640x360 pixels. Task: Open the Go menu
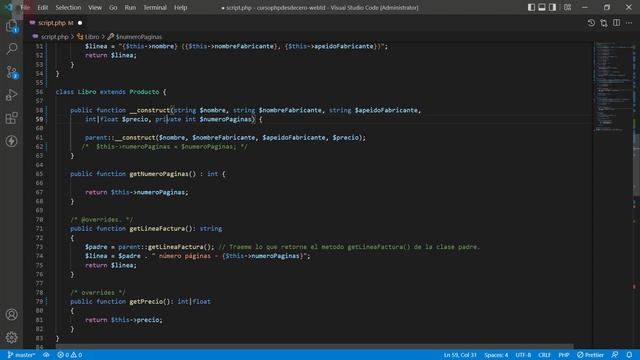tap(113, 7)
